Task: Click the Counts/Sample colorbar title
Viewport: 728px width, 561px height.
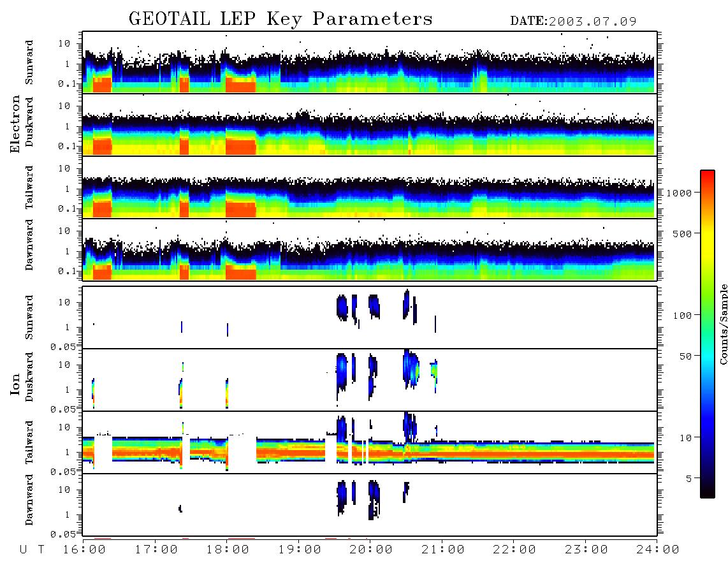Action: pyautogui.click(x=723, y=324)
